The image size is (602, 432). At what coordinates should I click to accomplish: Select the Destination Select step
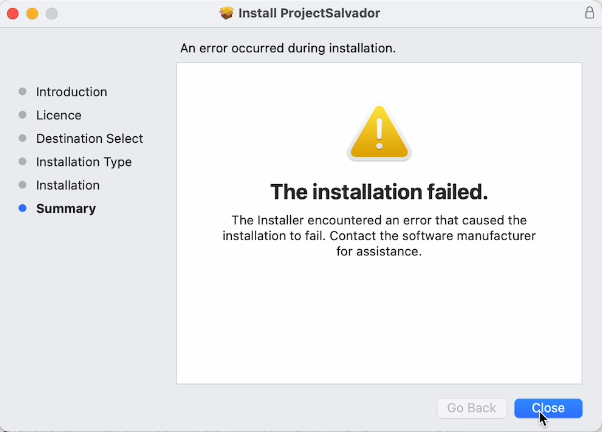click(89, 139)
